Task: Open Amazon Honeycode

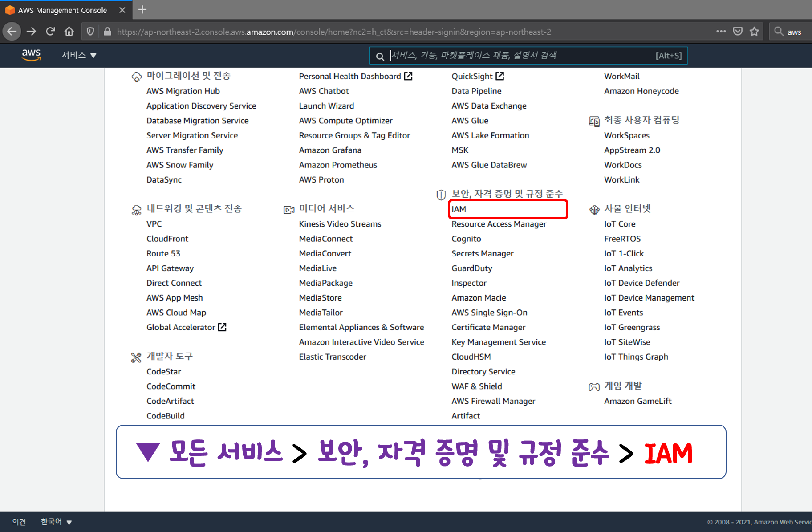Action: [641, 91]
